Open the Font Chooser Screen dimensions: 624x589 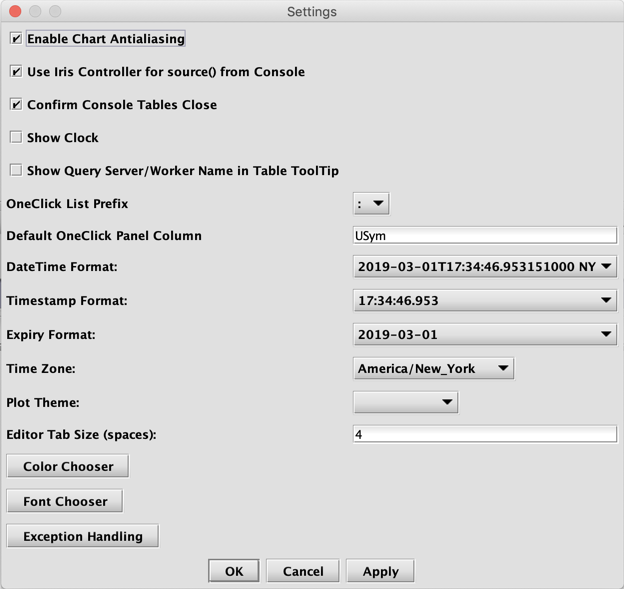[x=65, y=501]
